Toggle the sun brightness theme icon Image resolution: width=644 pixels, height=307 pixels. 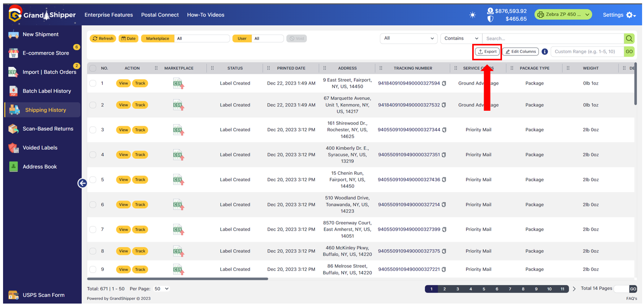[x=473, y=15]
